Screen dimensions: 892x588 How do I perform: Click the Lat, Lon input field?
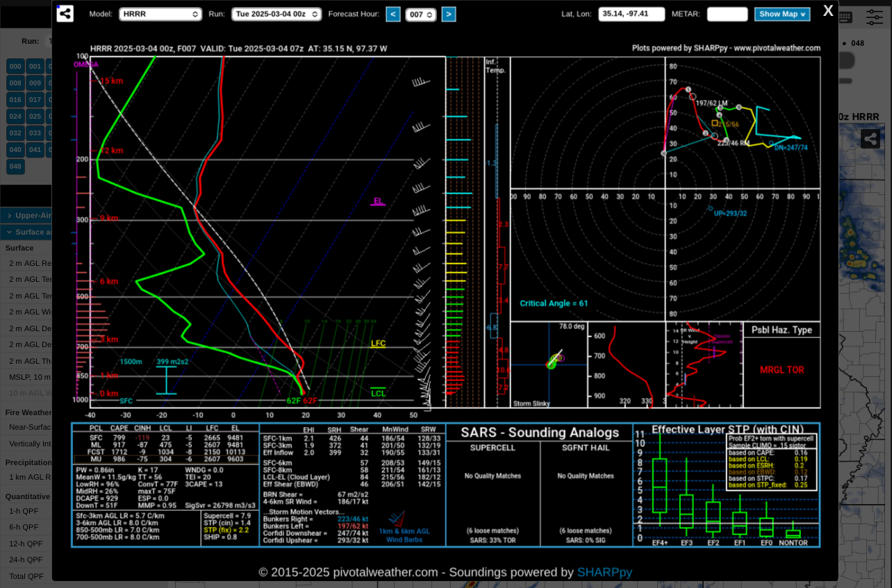(631, 14)
